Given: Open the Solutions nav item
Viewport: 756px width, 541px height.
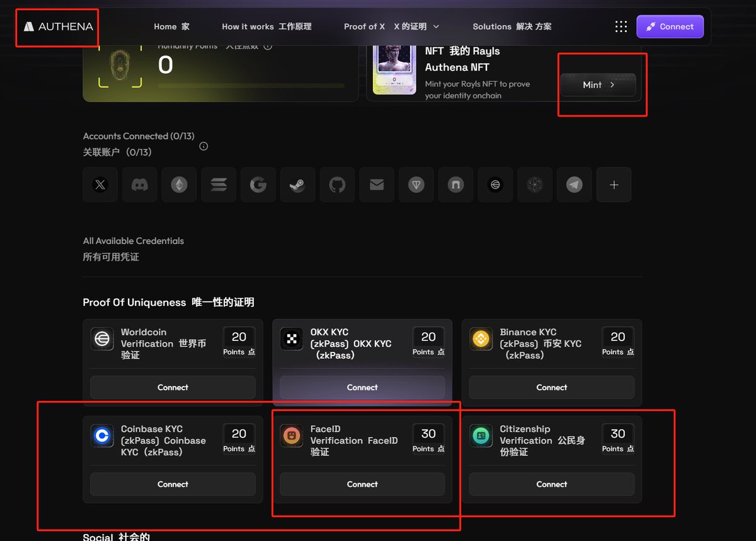Looking at the screenshot, I should (x=512, y=26).
